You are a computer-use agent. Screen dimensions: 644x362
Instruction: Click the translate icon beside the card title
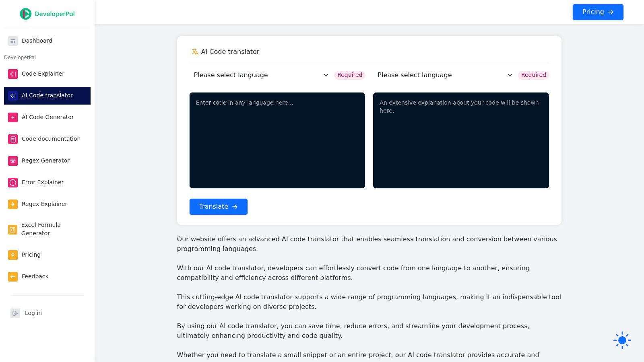[195, 52]
